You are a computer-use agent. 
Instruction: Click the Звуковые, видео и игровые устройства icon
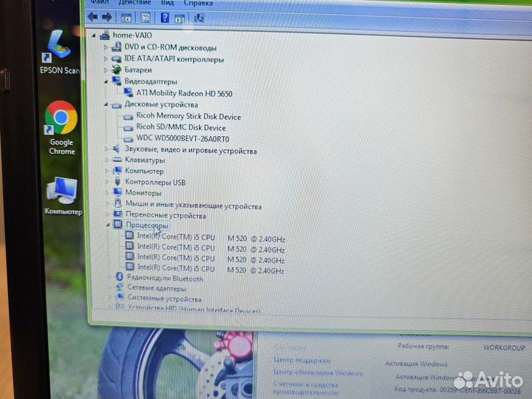(x=117, y=149)
